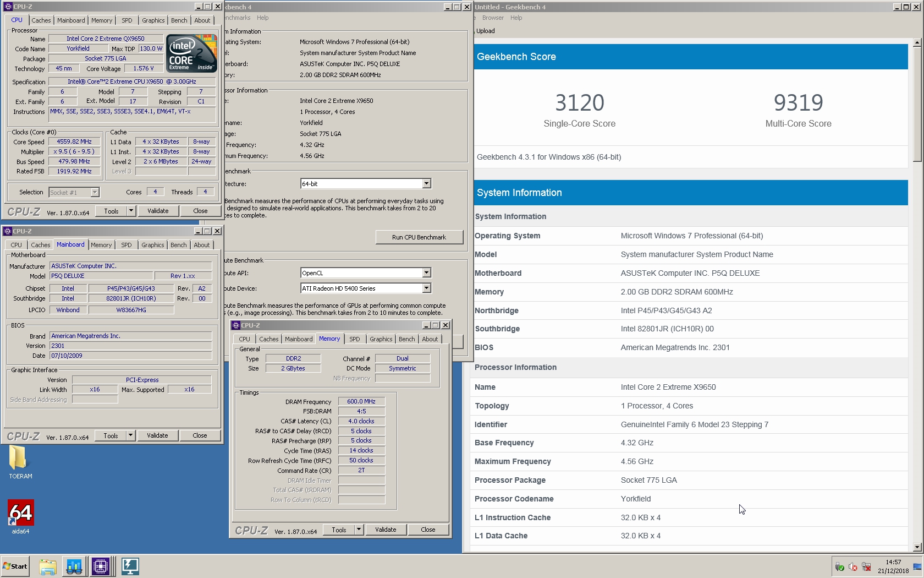
Task: Click the Core Voltage value 1.576 V
Action: tap(144, 68)
